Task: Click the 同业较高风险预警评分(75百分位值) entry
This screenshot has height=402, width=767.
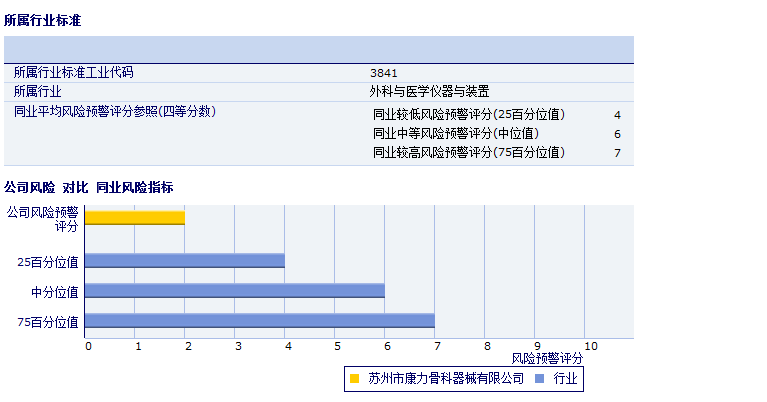Action: [x=469, y=152]
